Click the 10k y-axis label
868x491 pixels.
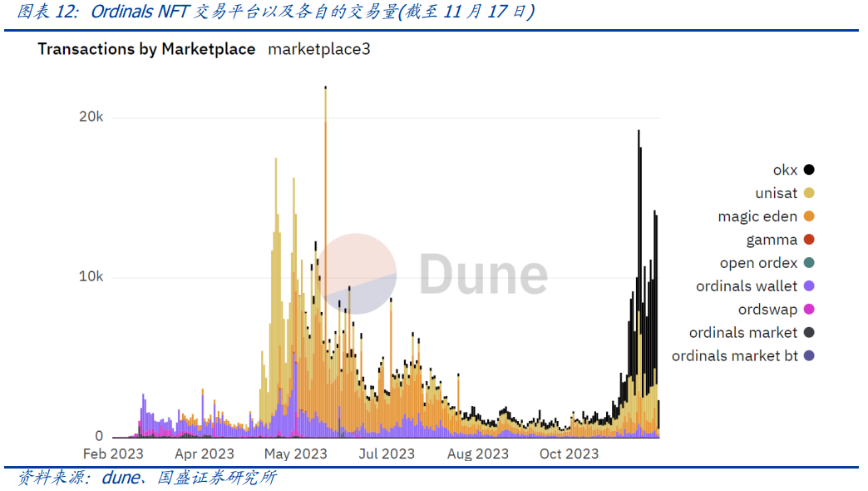(x=91, y=276)
